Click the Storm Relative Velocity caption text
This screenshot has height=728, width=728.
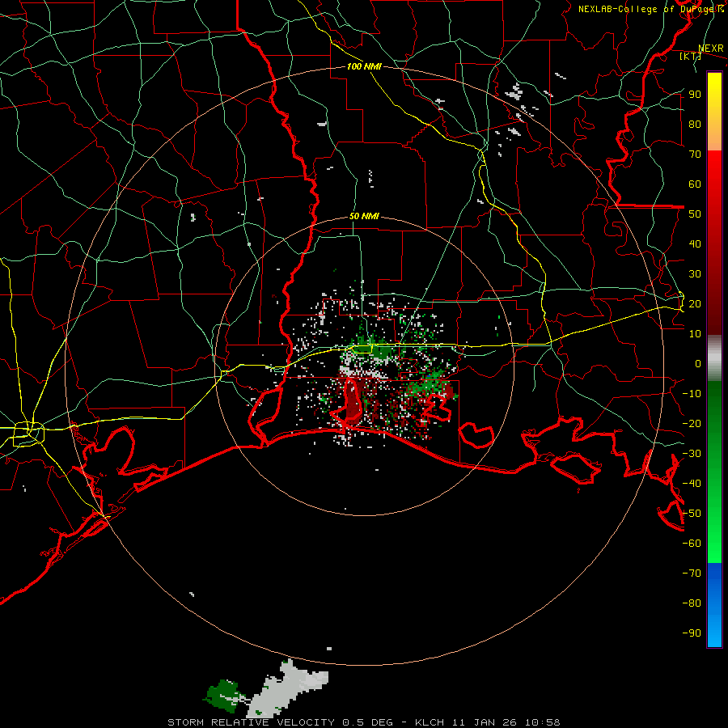pos(363,722)
